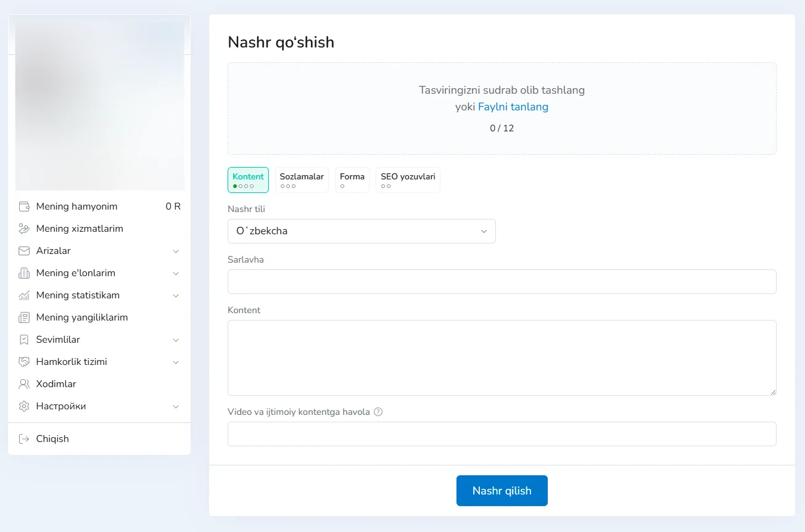Switch to the Sozlamalar tab
Screen dimensions: 805x532
(302, 179)
